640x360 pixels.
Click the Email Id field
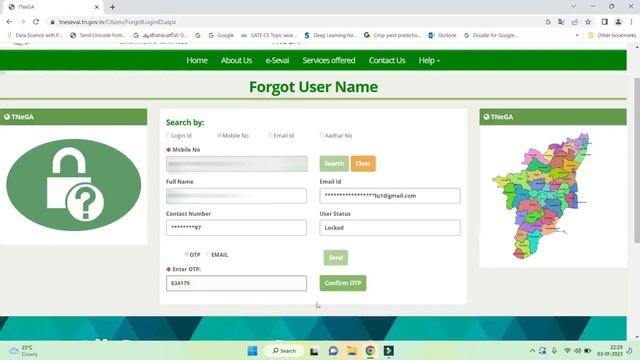click(x=390, y=196)
